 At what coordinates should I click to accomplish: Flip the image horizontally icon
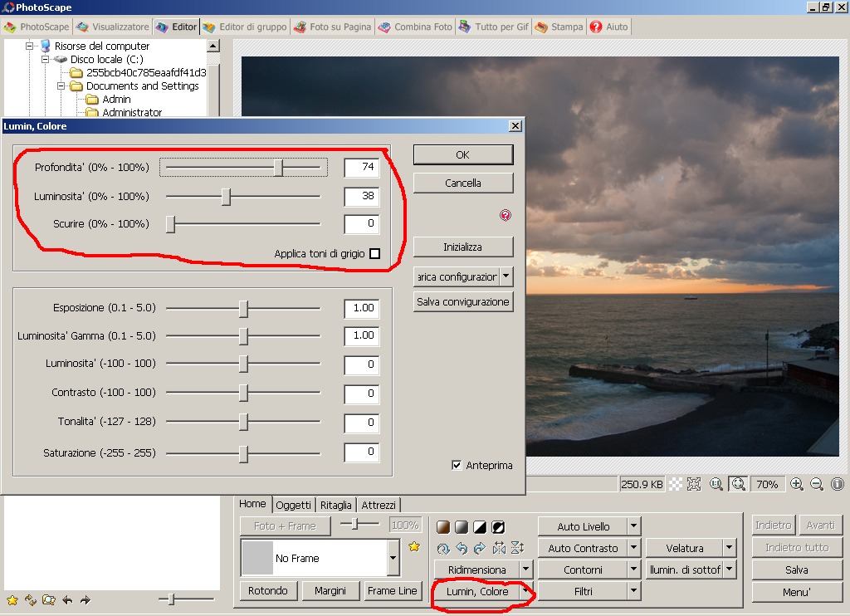click(x=498, y=548)
